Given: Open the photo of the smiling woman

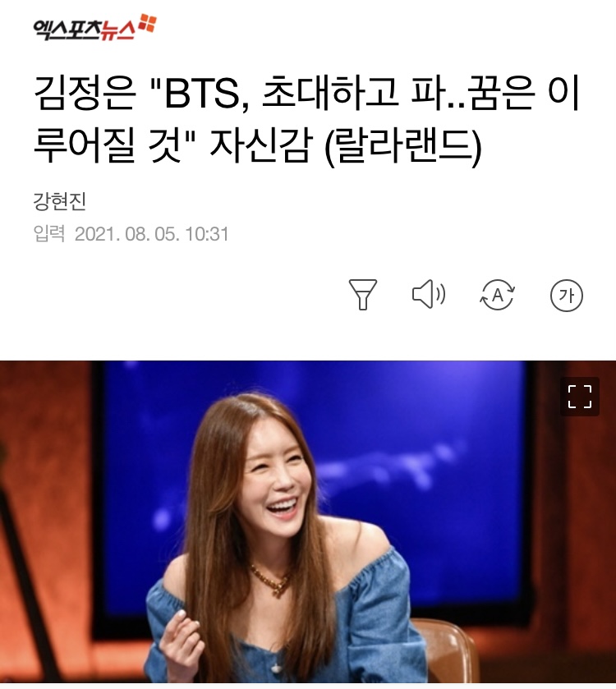Looking at the screenshot, I should click(308, 521).
